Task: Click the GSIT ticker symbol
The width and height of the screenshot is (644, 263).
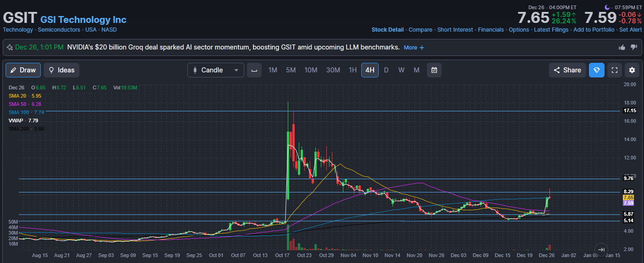Action: point(20,18)
